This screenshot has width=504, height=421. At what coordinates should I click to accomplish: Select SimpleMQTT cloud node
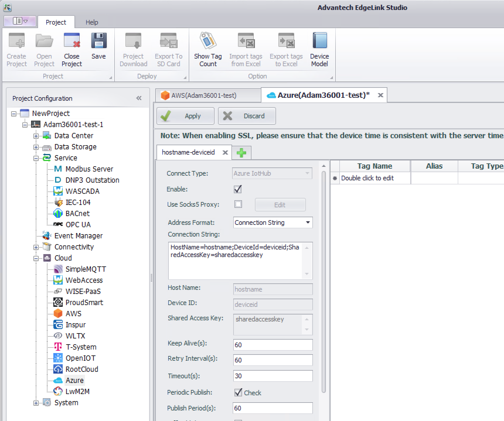coord(86,269)
